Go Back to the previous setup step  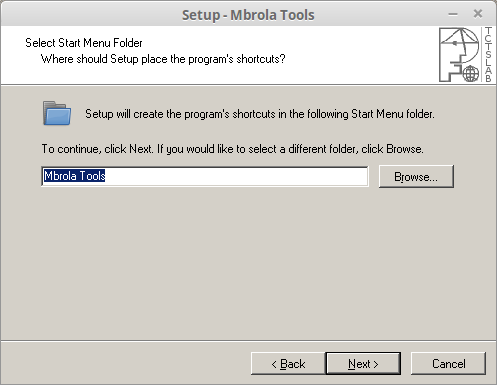[288, 363]
